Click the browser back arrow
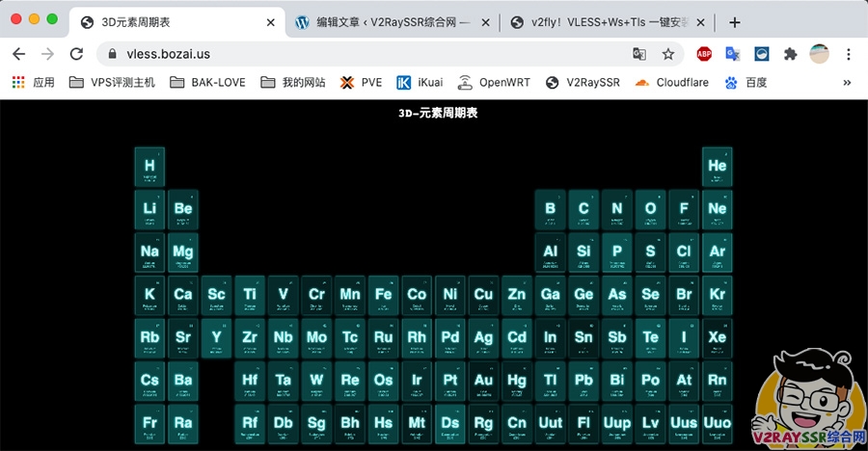 pos(18,54)
